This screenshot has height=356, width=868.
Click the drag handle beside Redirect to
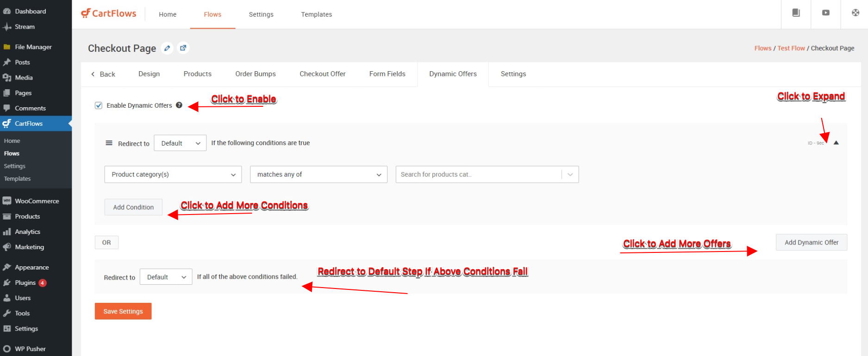point(109,143)
